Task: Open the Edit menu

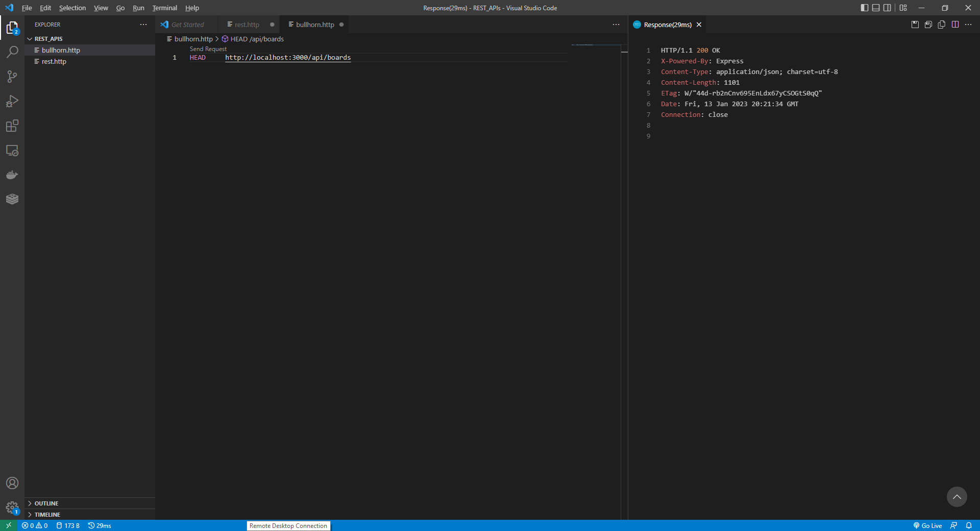Action: [x=45, y=8]
